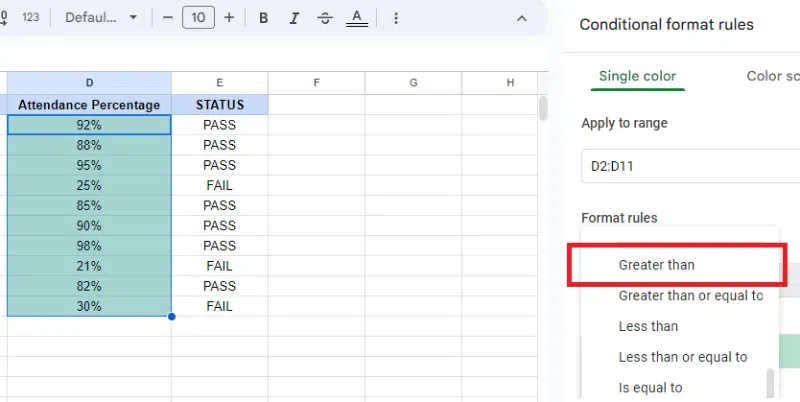
Task: Select the 90% attendance cell
Action: coord(89,225)
